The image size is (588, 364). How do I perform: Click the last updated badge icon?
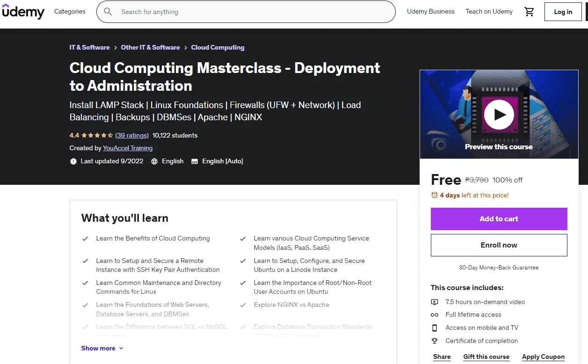73,161
